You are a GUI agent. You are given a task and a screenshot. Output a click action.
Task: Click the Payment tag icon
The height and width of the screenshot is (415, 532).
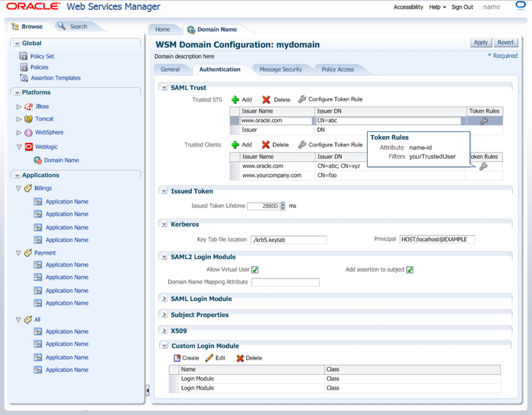pyautogui.click(x=28, y=253)
